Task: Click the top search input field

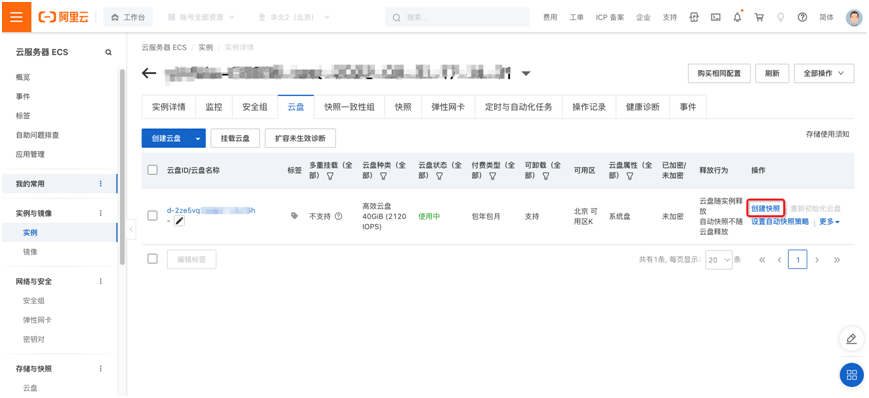Action: 457,17
